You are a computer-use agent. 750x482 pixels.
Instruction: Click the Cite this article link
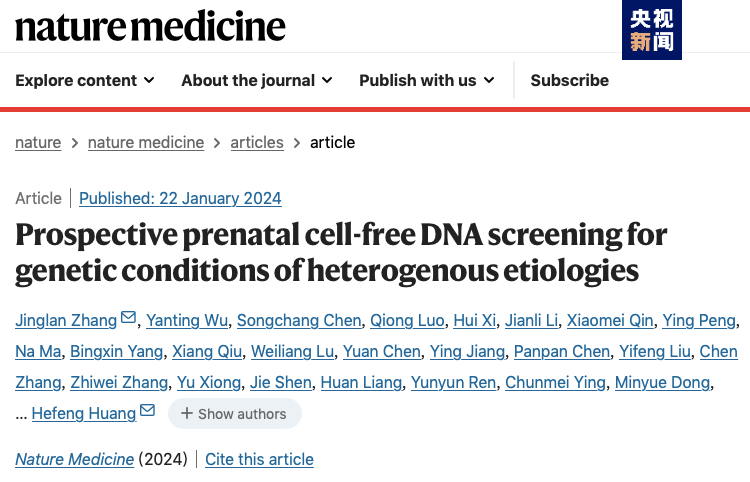click(260, 459)
